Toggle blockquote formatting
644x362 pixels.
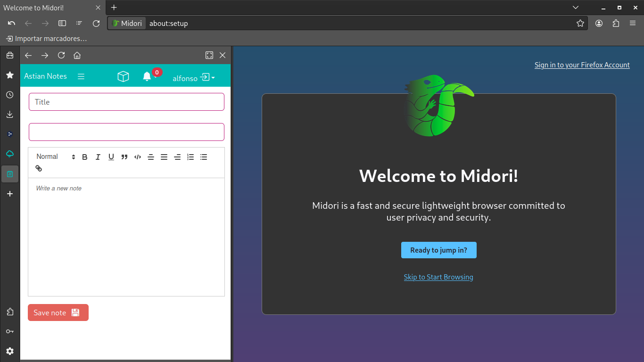[x=124, y=157]
